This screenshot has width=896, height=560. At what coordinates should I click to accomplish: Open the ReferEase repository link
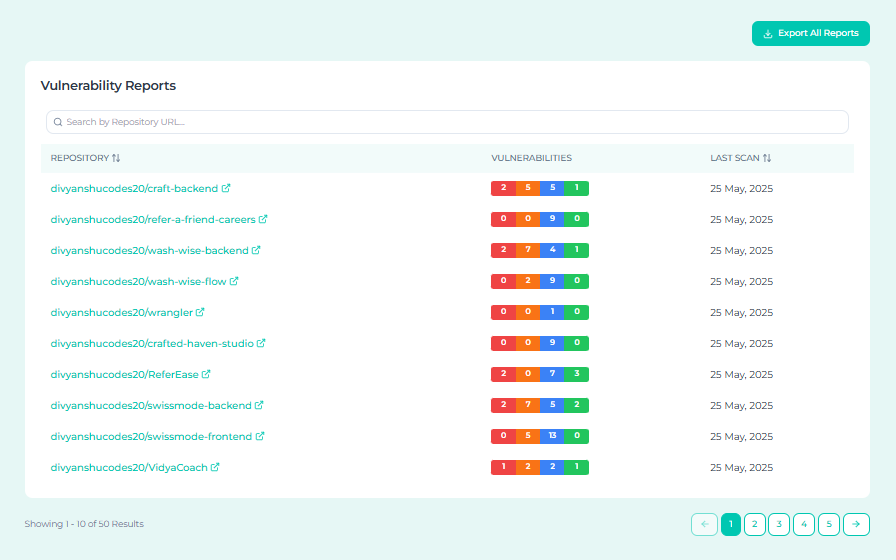(125, 374)
